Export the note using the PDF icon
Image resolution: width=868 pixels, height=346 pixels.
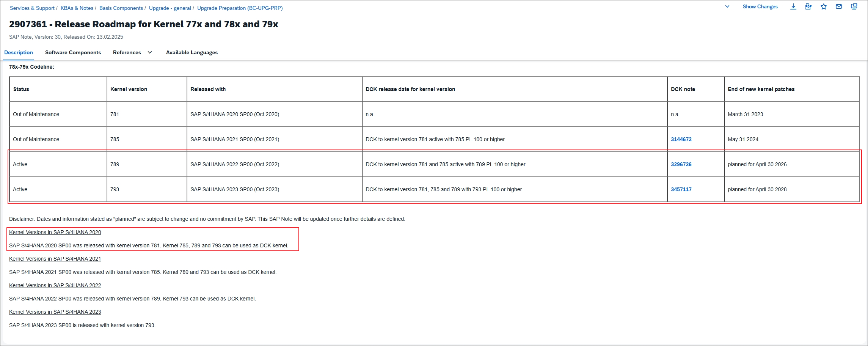click(x=808, y=6)
